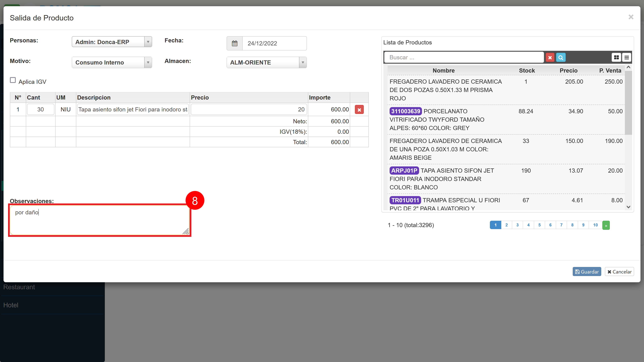
Task: Click the Fecha date field 24/12/2022
Action: [275, 43]
